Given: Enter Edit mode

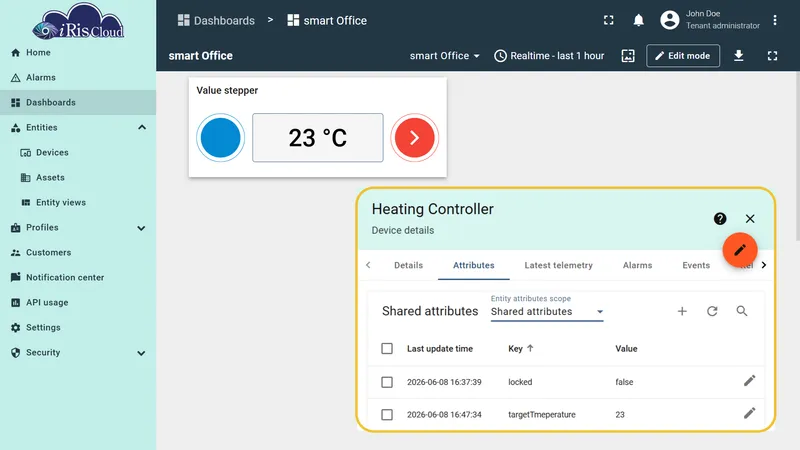Looking at the screenshot, I should (683, 56).
